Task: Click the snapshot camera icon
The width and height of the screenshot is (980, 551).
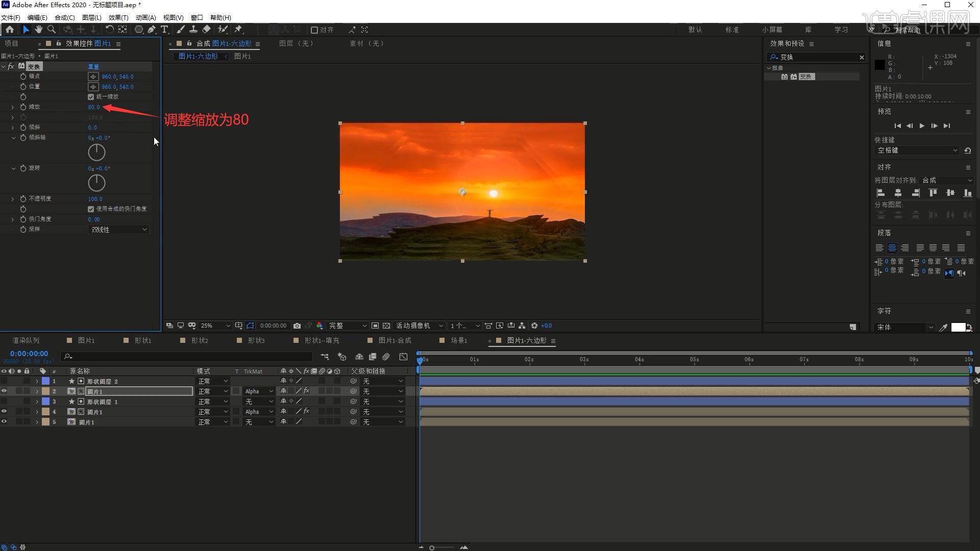Action: coord(297,325)
